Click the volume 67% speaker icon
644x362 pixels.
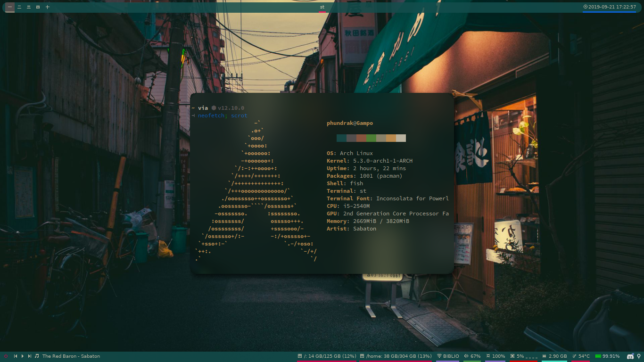[466, 356]
